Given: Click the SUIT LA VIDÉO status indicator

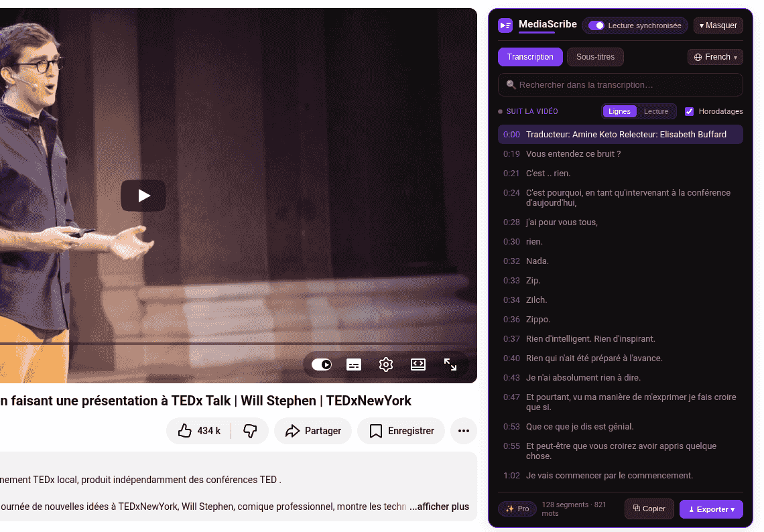Looking at the screenshot, I should pyautogui.click(x=528, y=112).
